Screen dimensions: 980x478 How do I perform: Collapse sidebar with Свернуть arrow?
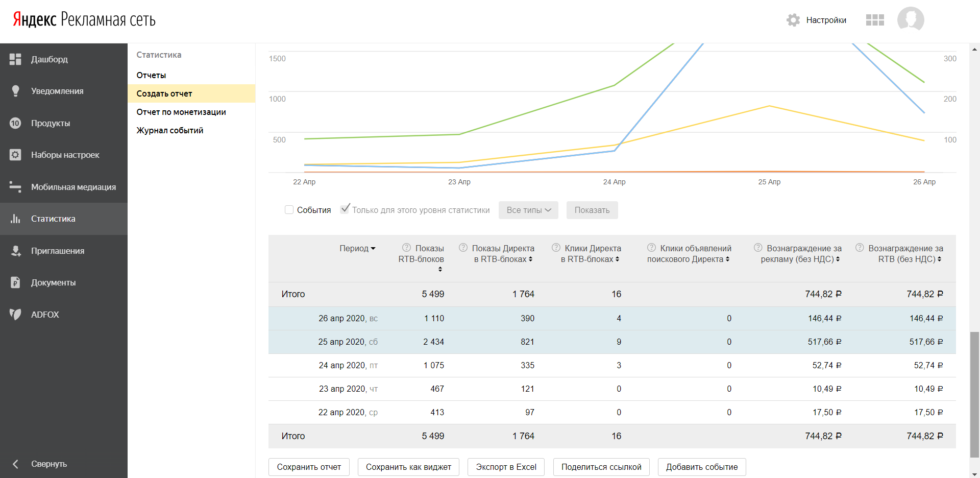click(15, 464)
